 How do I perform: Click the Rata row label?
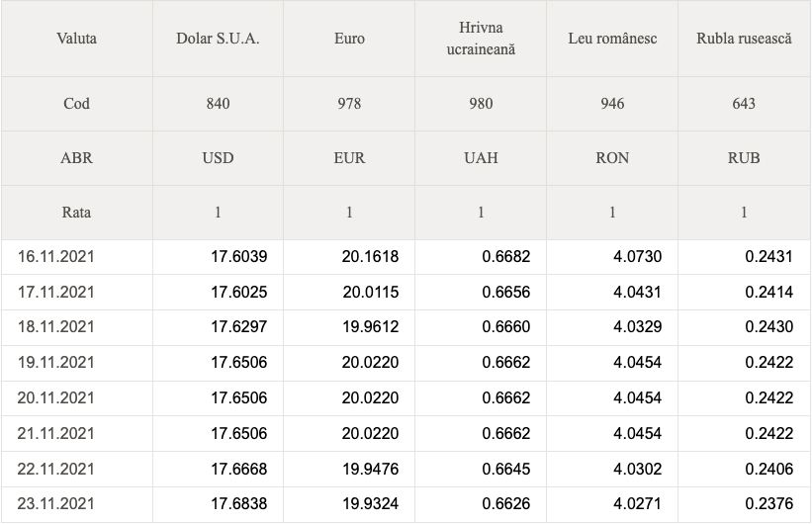[76, 213]
